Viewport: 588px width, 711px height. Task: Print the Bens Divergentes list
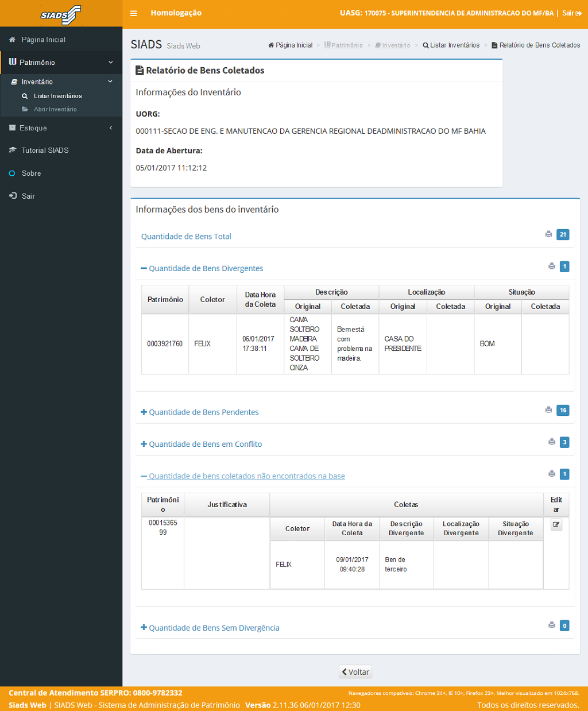pos(552,266)
